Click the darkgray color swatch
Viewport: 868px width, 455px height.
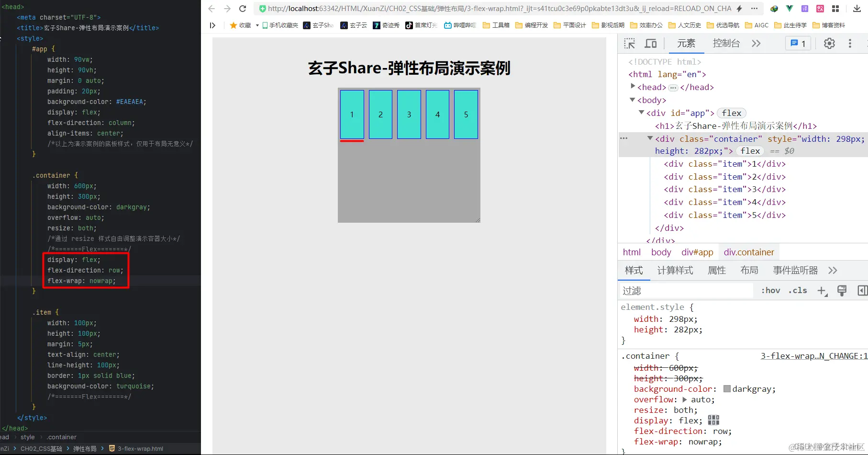pyautogui.click(x=726, y=389)
